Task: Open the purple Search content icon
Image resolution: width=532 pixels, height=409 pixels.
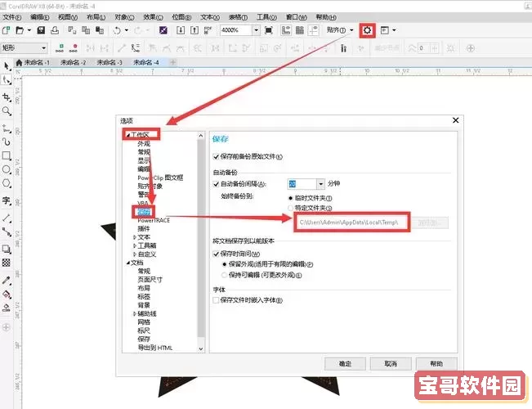Action: (x=163, y=30)
